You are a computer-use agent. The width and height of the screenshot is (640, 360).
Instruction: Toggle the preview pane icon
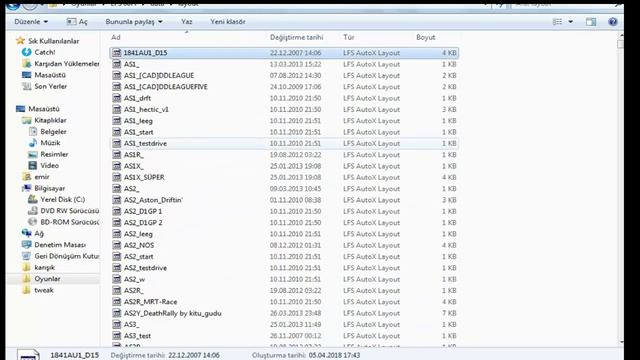coord(591,22)
